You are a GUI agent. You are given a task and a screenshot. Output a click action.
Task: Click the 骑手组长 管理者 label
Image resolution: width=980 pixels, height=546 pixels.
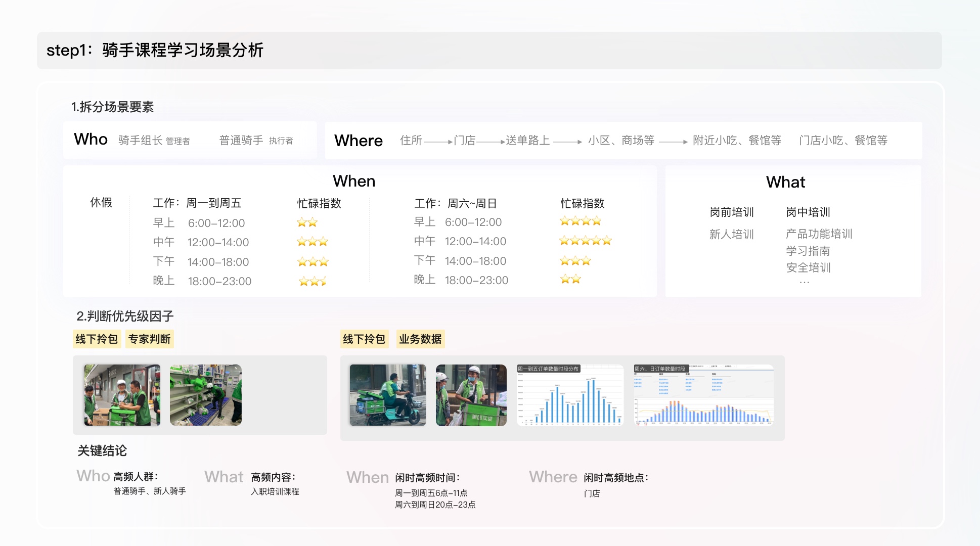pos(154,140)
